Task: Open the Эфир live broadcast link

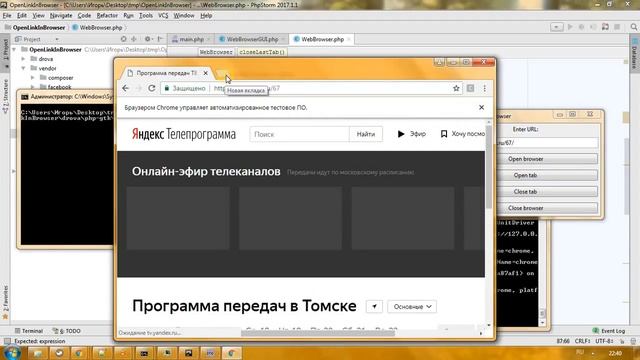Action: (411, 134)
